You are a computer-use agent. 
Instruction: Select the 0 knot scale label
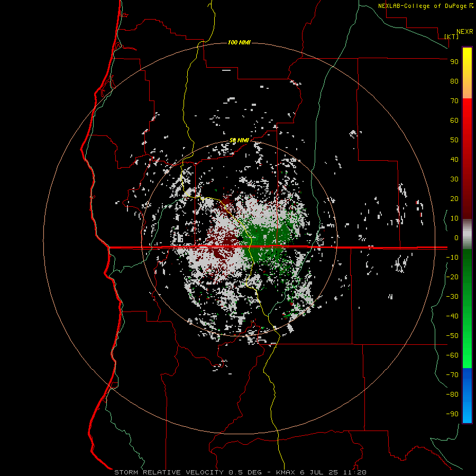pyautogui.click(x=456, y=238)
